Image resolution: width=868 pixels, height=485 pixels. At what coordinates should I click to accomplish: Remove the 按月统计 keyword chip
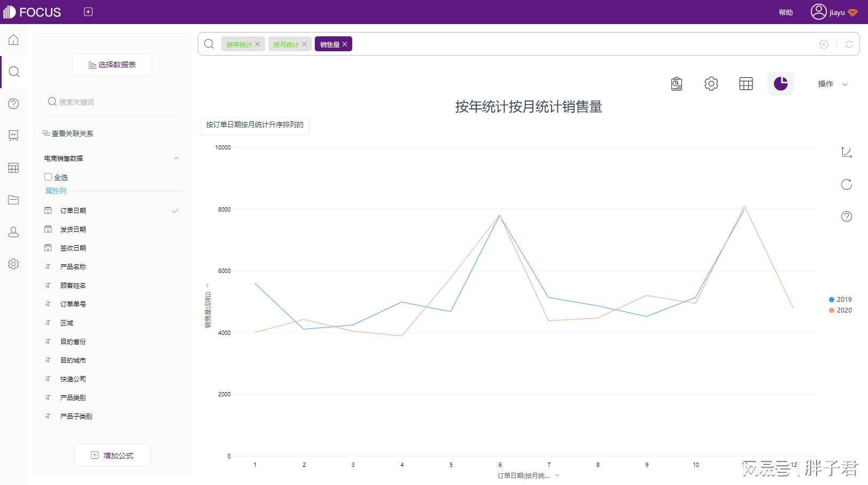pos(305,44)
